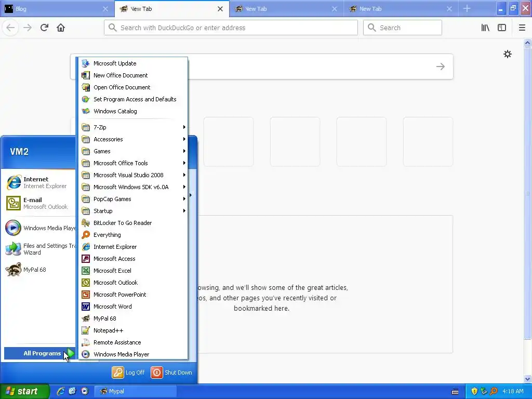Open MyPal 68 in Start menu left pane
Viewport: 532px width, 399px height.
coord(40,270)
